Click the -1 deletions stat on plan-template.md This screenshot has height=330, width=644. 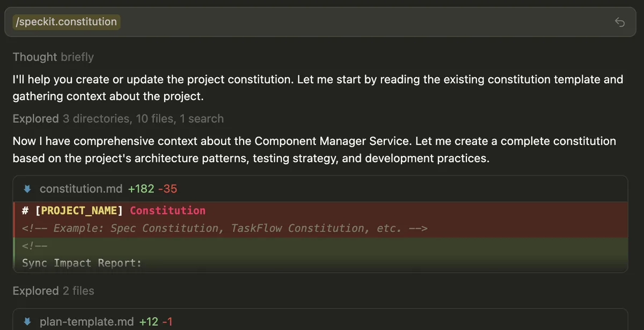(166, 321)
